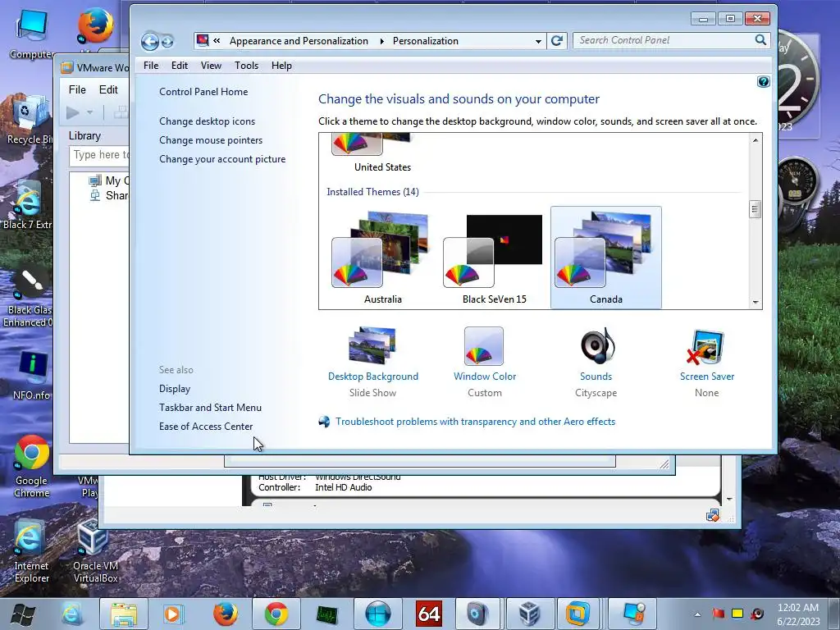Screen dimensions: 840x630
Task: Open File menu in VMware window
Action: tap(77, 89)
